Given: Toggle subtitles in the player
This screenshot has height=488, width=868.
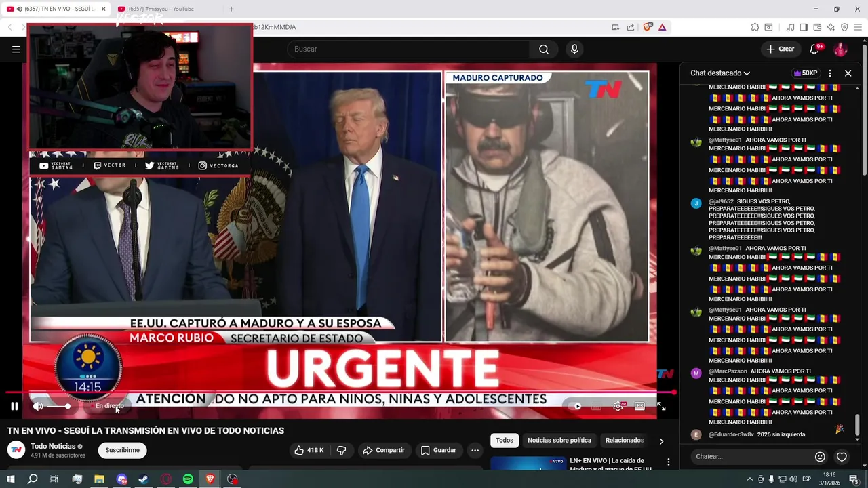Looking at the screenshot, I should pyautogui.click(x=596, y=406).
